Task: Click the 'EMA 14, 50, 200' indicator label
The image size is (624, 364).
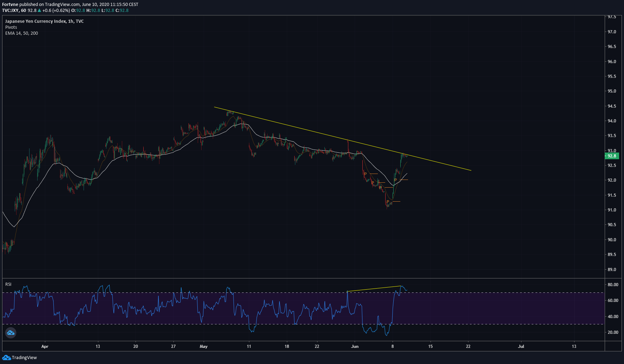Action: pyautogui.click(x=21, y=33)
